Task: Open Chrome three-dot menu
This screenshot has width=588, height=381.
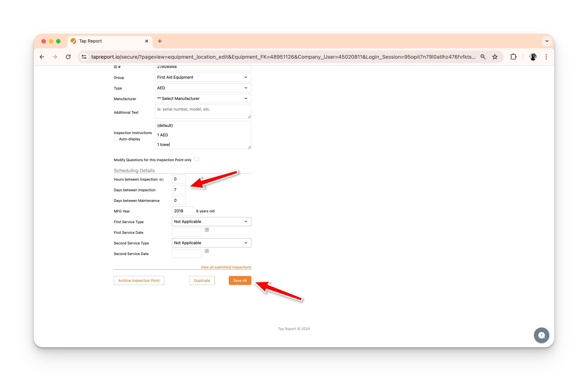Action: (x=546, y=57)
